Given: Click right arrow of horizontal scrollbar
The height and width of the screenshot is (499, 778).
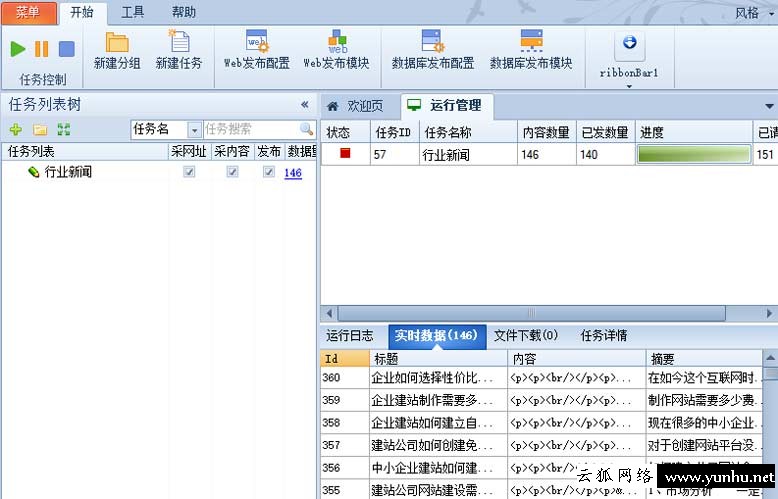Looking at the screenshot, I should coord(770,313).
